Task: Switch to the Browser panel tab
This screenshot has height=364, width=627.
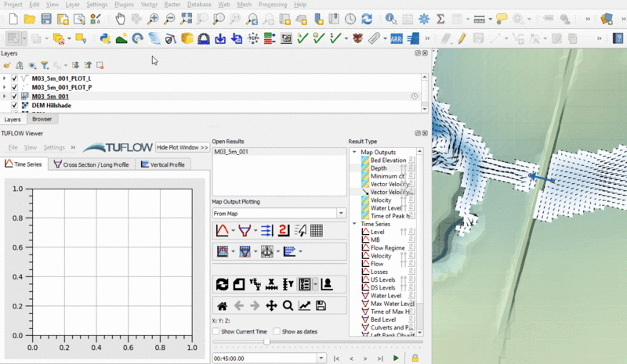Action: pos(42,119)
